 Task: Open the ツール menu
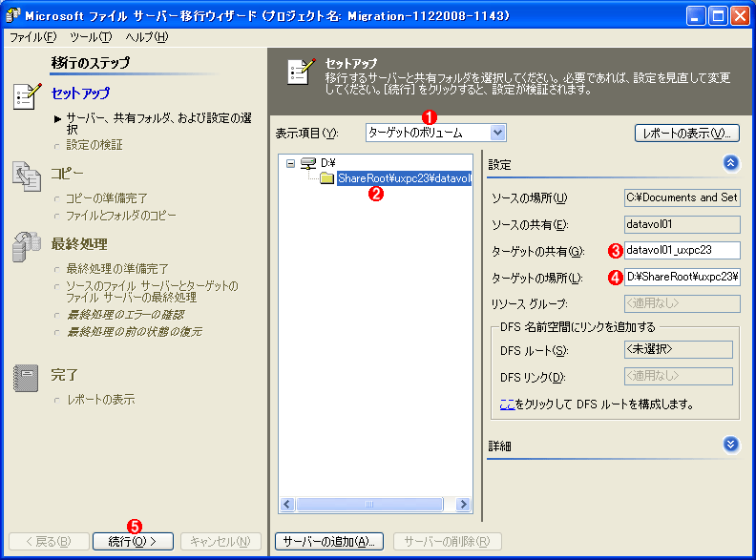pyautogui.click(x=91, y=37)
